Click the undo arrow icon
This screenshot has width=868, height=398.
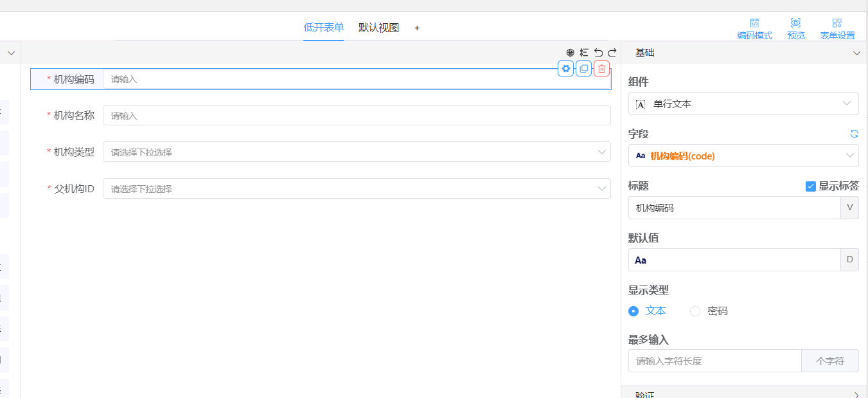point(598,53)
